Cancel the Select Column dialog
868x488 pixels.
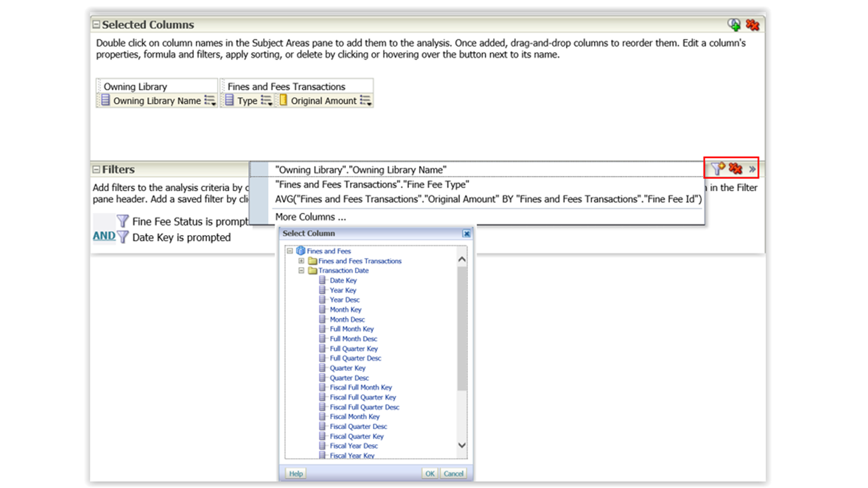[x=454, y=474]
